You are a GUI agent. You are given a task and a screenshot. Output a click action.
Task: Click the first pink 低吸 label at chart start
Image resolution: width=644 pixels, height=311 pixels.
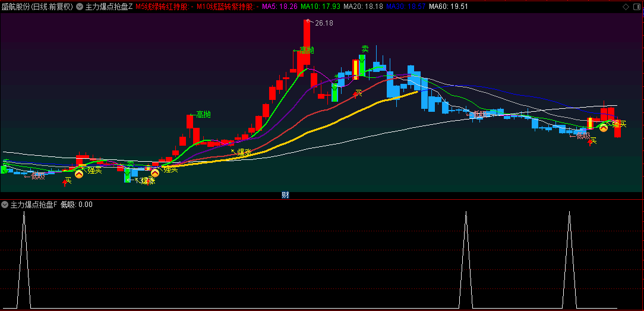tap(38, 176)
